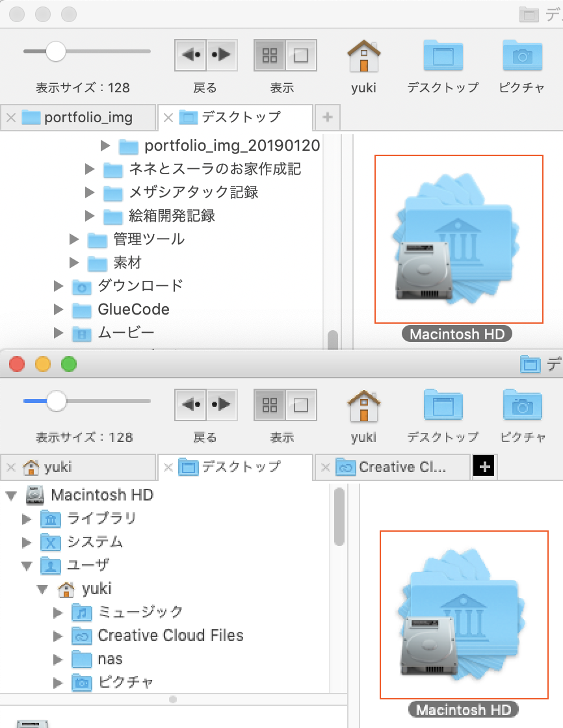Open the yuki home icon in the top window toolbar
Image resolution: width=563 pixels, height=728 pixels.
point(363,56)
